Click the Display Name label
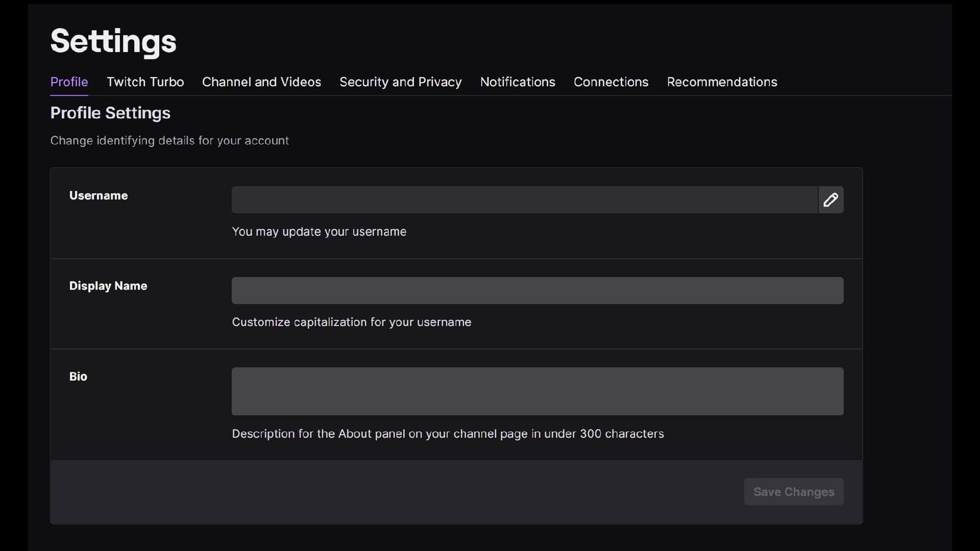The width and height of the screenshot is (980, 551). [108, 285]
